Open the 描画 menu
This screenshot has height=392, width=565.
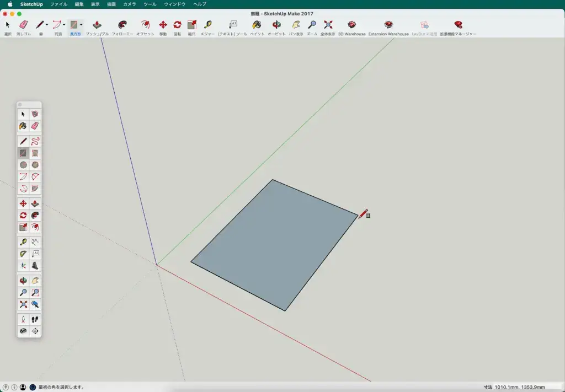111,4
